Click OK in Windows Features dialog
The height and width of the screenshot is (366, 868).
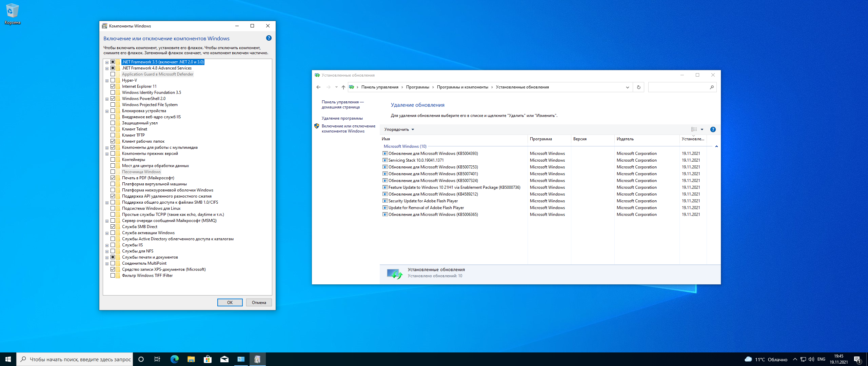230,303
